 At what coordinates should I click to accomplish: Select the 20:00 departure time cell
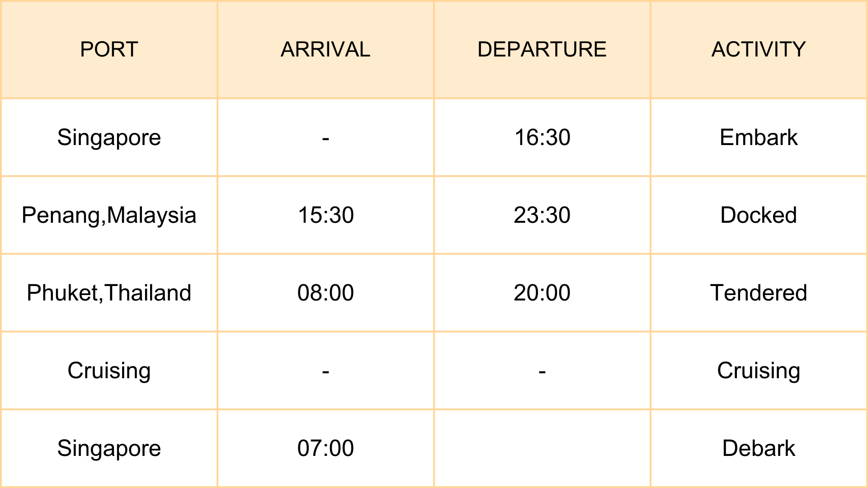pyautogui.click(x=542, y=293)
